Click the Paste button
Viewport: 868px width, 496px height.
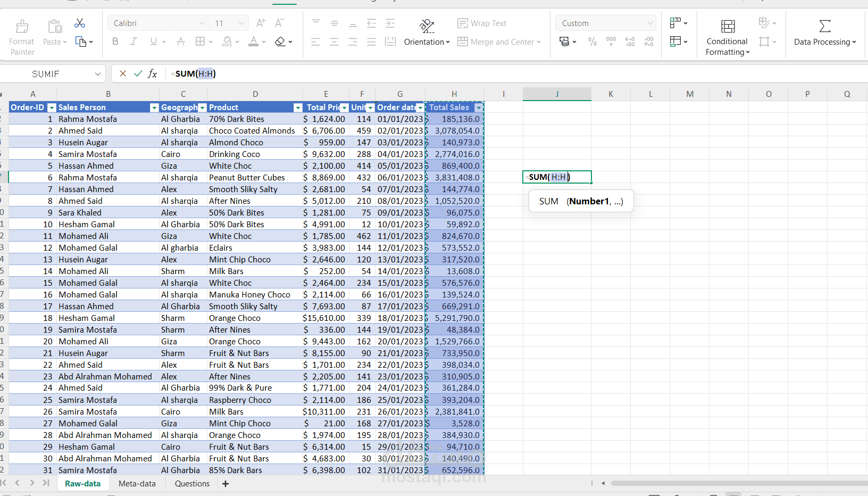tap(54, 32)
